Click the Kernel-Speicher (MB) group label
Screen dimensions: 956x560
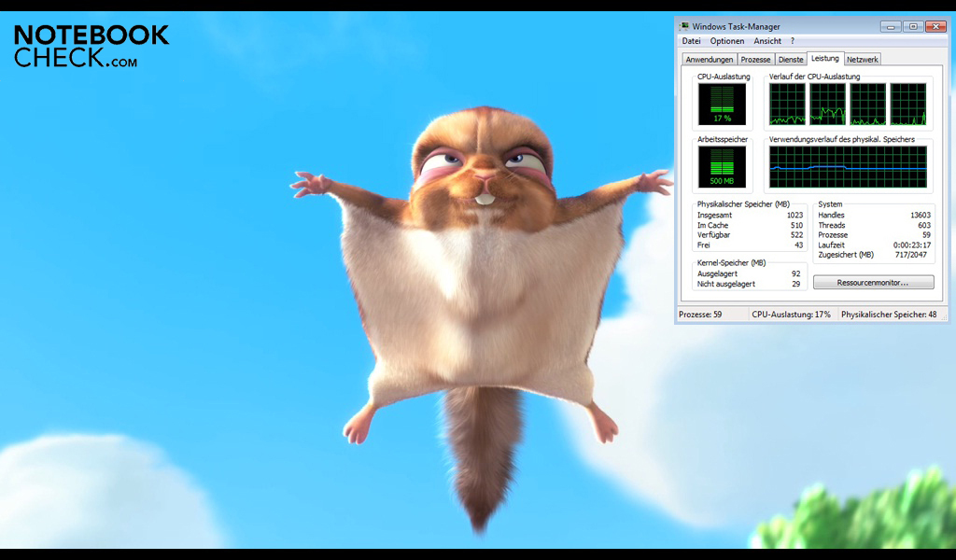[731, 262]
